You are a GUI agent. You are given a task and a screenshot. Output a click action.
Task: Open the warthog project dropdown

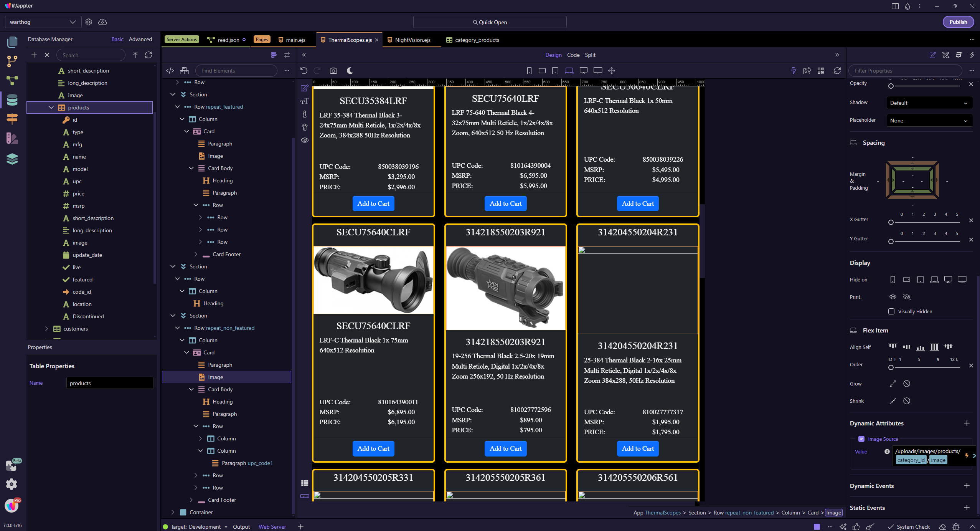43,22
